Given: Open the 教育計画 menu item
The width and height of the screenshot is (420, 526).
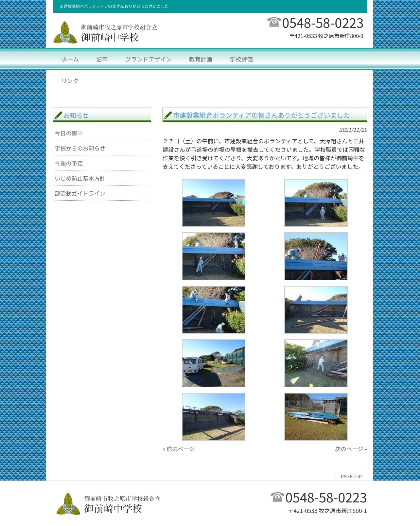Looking at the screenshot, I should 201,59.
